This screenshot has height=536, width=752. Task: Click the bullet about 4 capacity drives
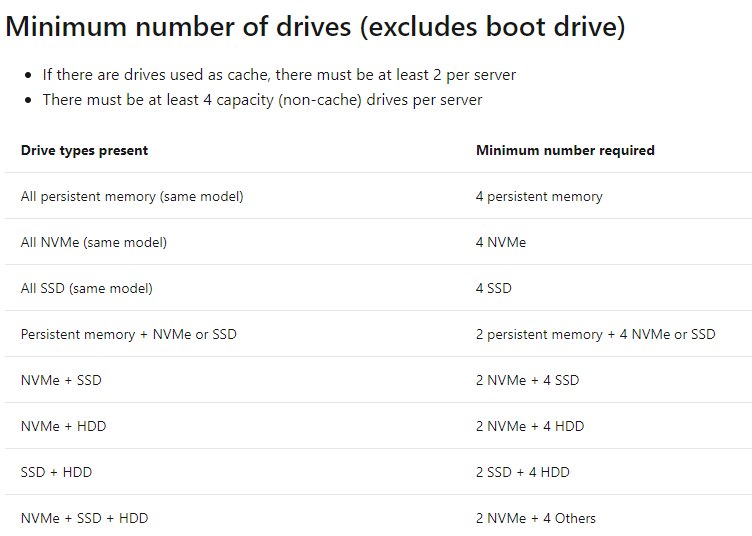click(262, 100)
